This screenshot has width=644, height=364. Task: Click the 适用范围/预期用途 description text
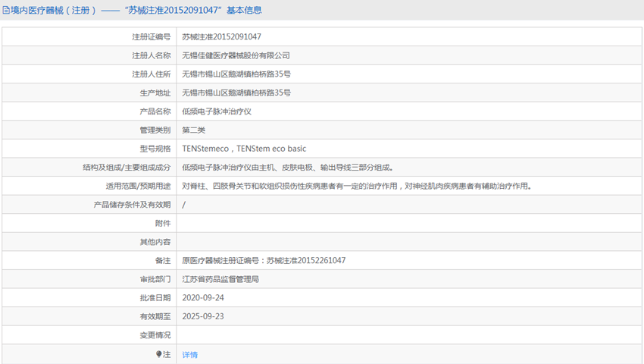coord(357,186)
